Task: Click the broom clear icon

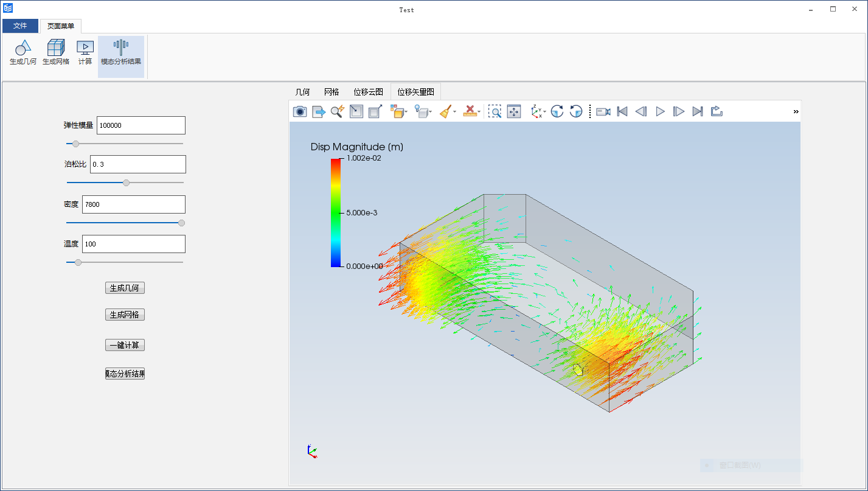Action: 445,111
